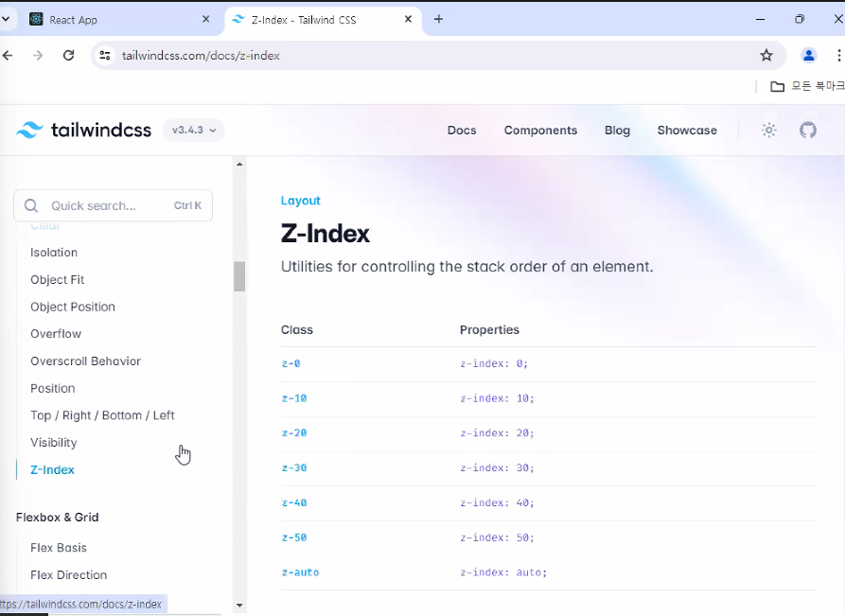Viewport: 845px width, 616px height.
Task: Open the Tailwind GitHub repository icon
Action: [x=808, y=130]
